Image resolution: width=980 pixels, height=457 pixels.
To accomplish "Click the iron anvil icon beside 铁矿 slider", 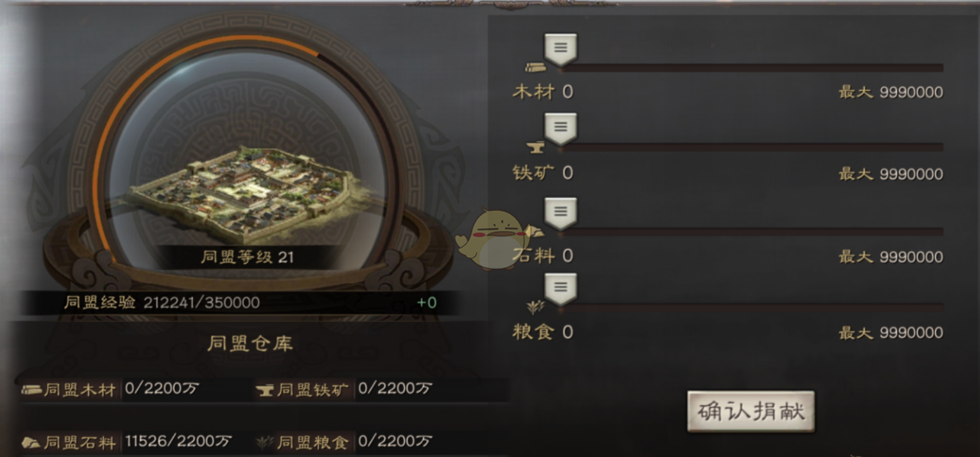I will point(537,148).
